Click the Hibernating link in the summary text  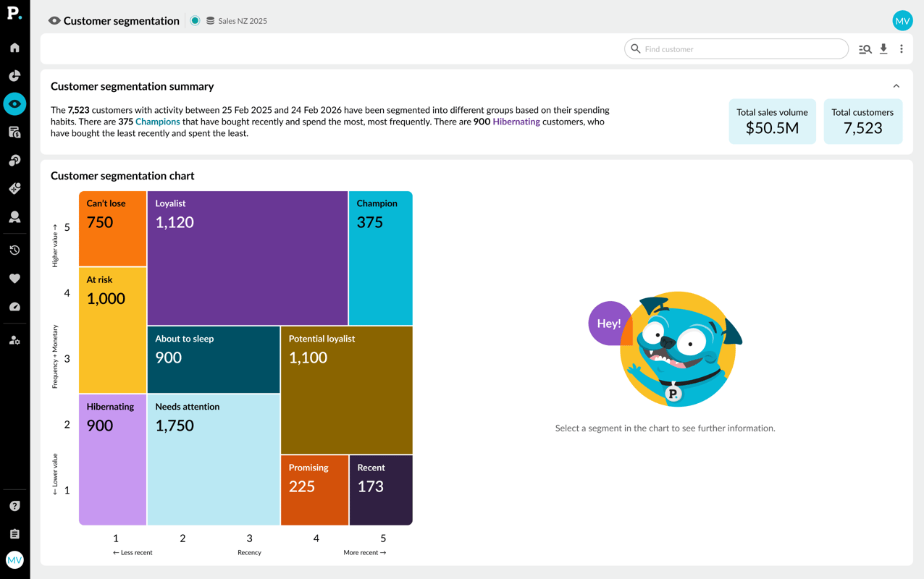click(517, 121)
